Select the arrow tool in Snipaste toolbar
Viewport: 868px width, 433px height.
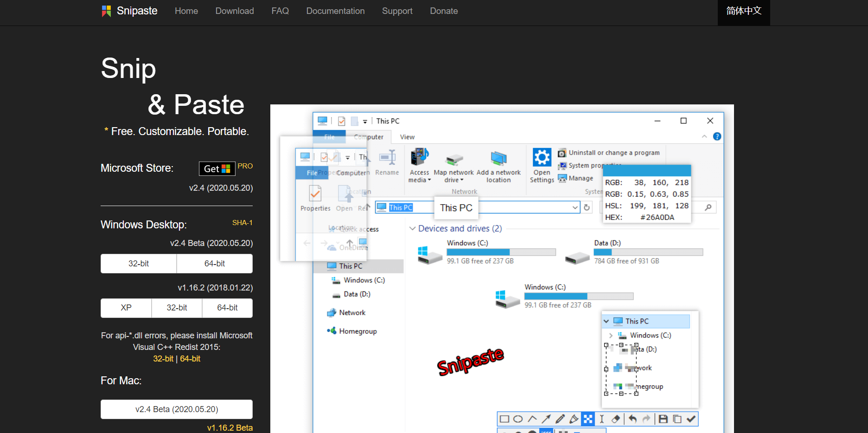(x=546, y=419)
